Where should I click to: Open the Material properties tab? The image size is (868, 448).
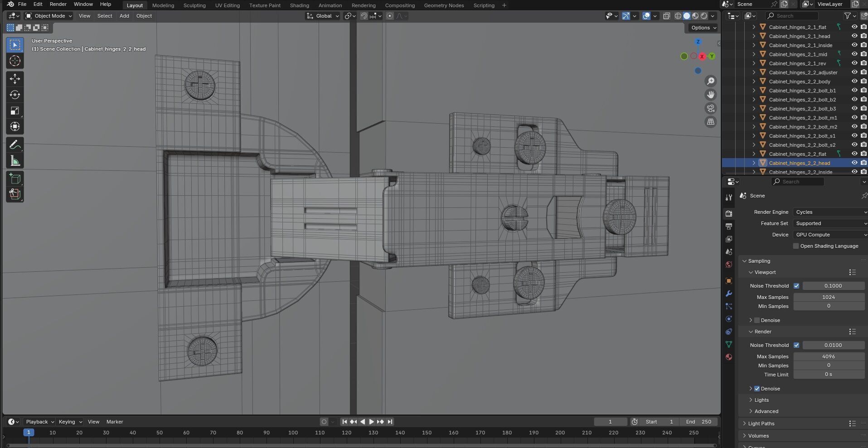[729, 357]
